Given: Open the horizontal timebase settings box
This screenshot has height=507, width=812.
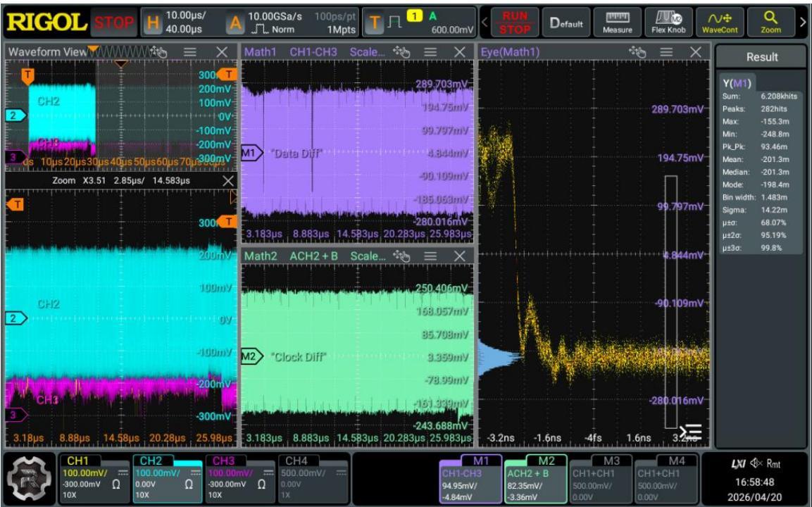Looking at the screenshot, I should coord(181,23).
